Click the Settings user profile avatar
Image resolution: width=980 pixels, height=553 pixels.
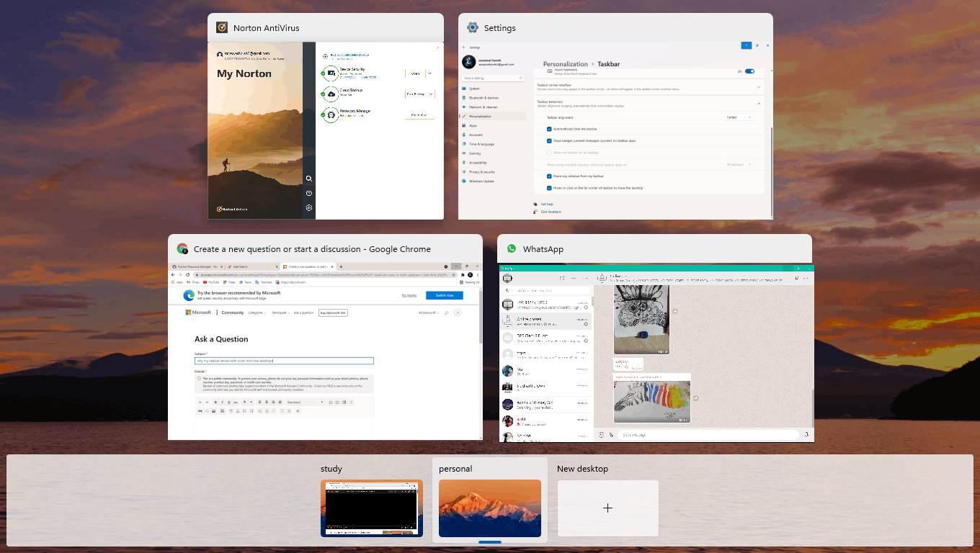coord(468,61)
